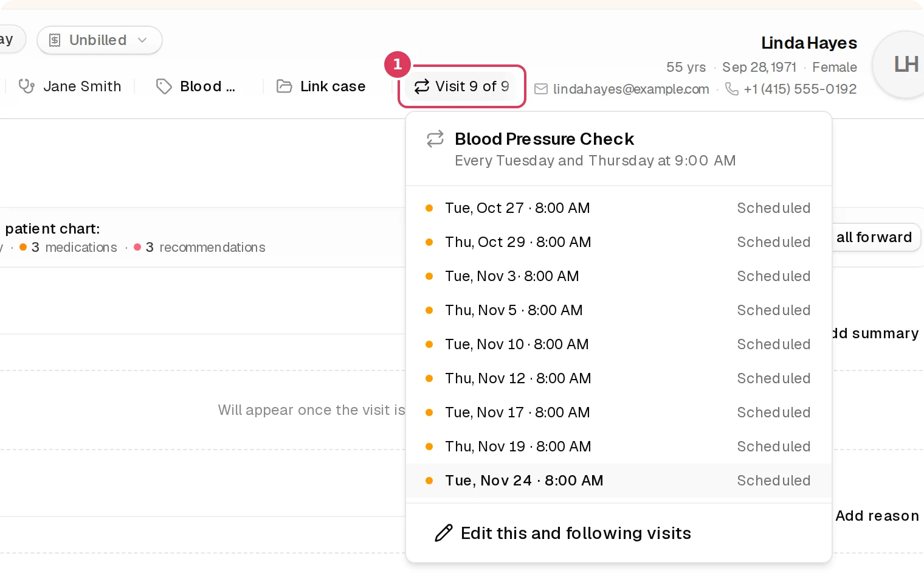Click the envelope email icon

coord(540,89)
